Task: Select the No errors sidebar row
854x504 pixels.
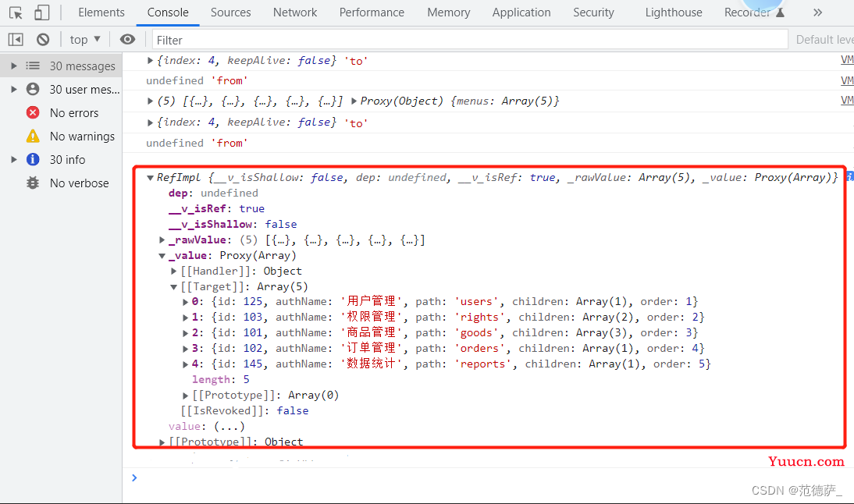Action: click(61, 112)
